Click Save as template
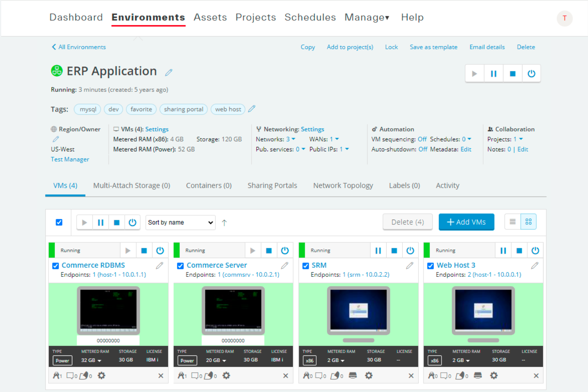This screenshot has height=392, width=588. coord(433,47)
